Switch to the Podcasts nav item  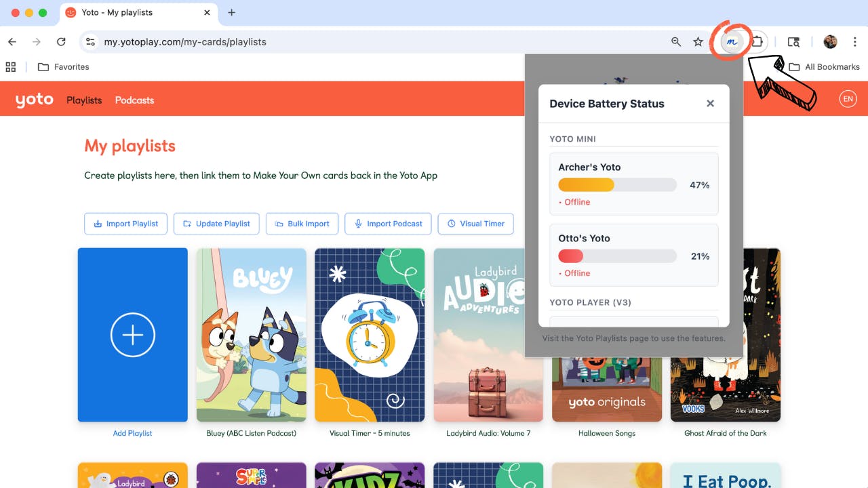click(134, 100)
